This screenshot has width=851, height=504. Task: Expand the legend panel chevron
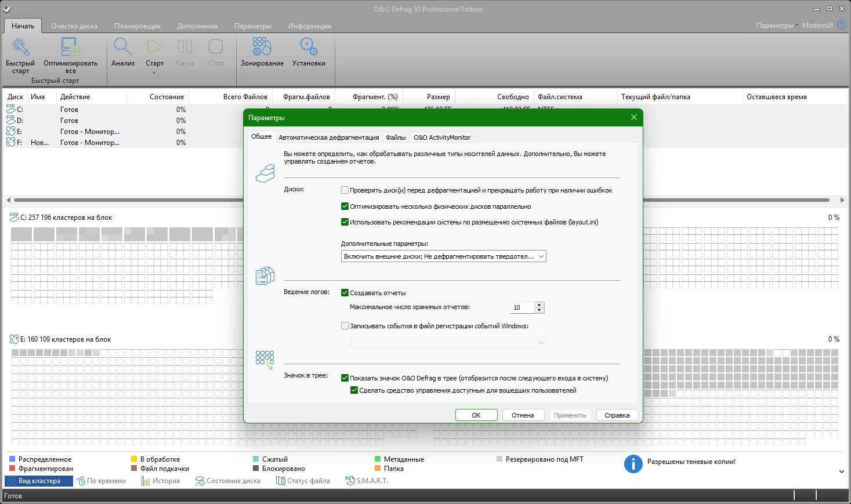[841, 472]
